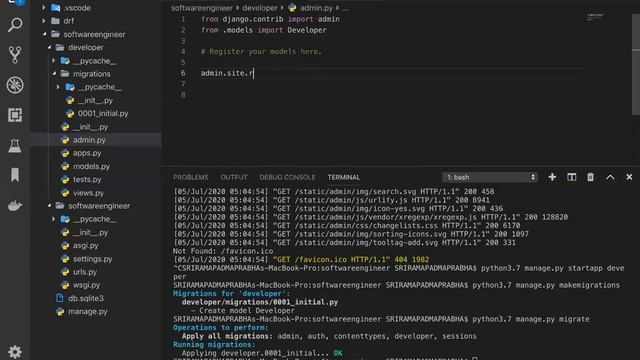
Task: Click 'Not Found: /favicon.ico' terminal line
Action: coord(223,251)
